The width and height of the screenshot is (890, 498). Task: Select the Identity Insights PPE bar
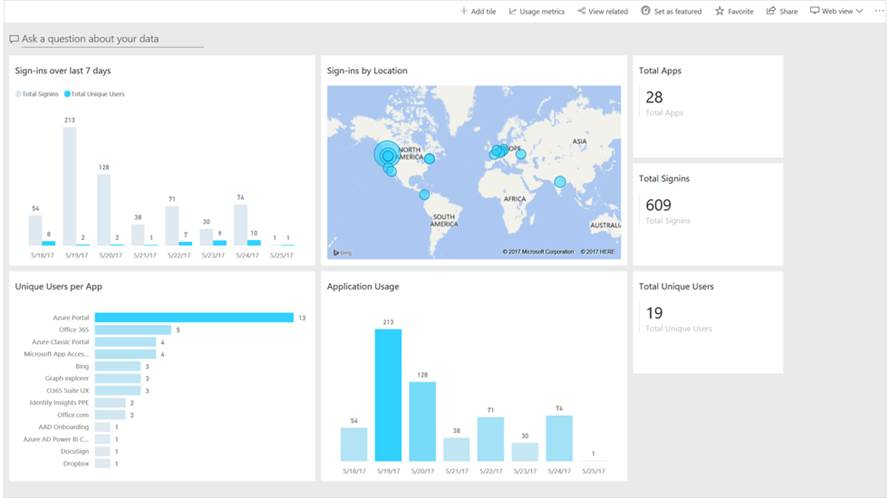click(x=110, y=403)
